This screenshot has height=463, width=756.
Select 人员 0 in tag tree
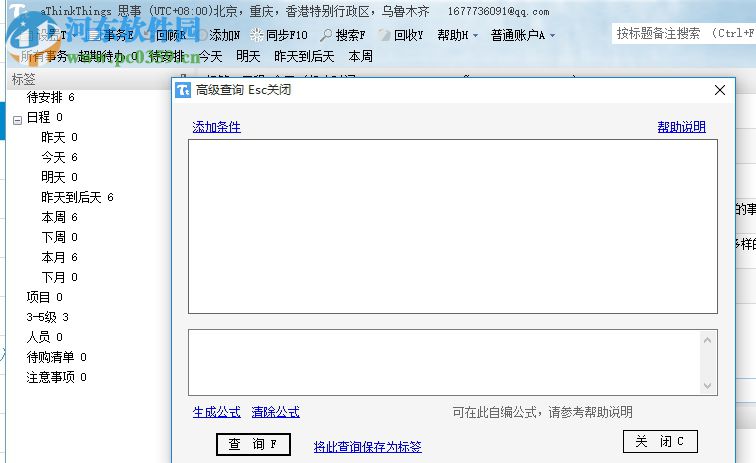pos(44,337)
